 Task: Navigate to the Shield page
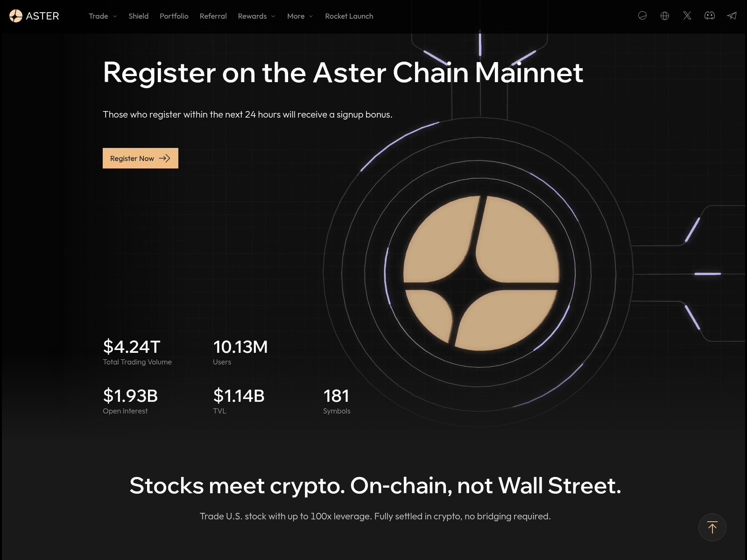point(138,16)
